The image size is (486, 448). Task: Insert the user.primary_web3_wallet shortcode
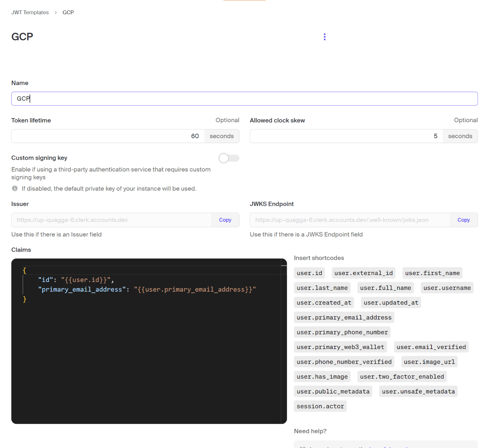(341, 347)
